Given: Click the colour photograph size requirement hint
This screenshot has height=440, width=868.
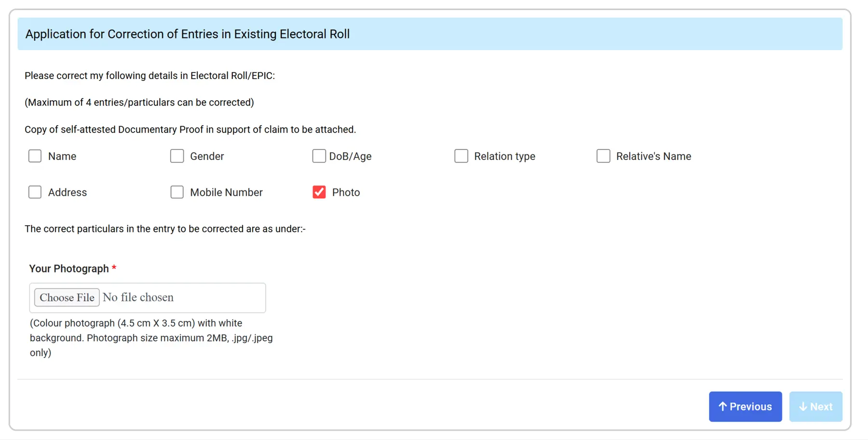Looking at the screenshot, I should (x=151, y=338).
